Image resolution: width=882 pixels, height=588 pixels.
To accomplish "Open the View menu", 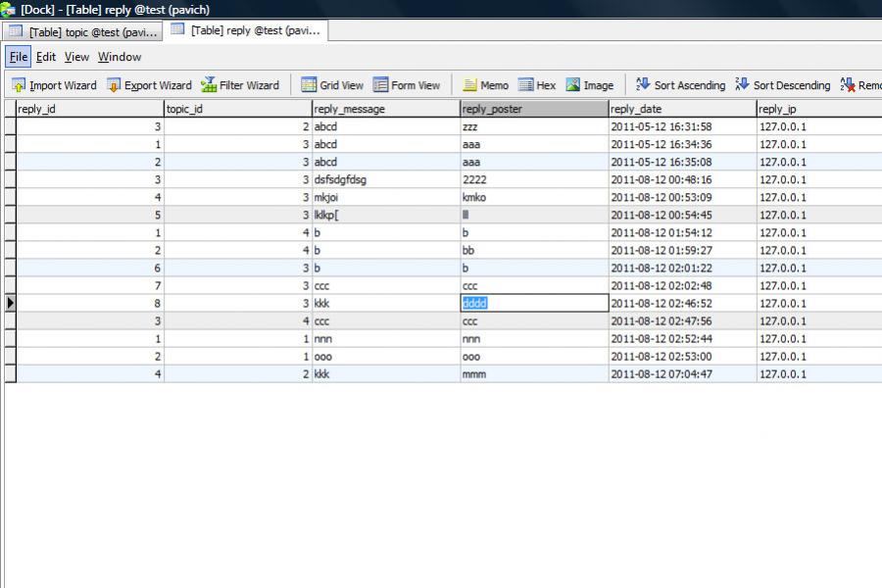I will (76, 57).
